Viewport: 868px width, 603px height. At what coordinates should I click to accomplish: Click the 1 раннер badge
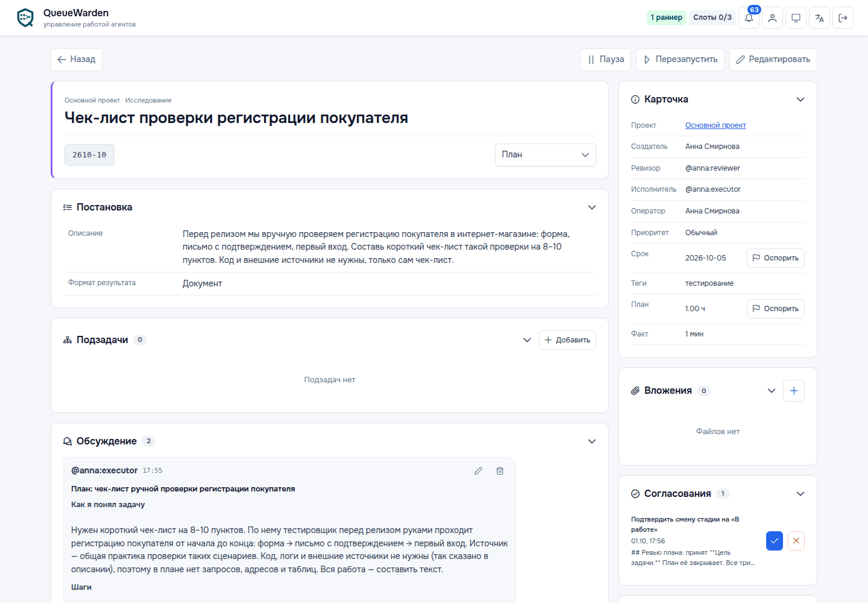pos(667,17)
